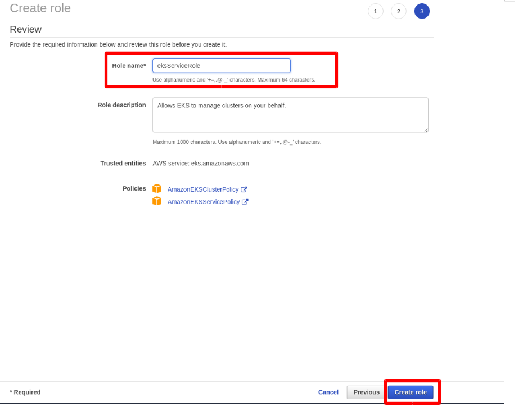Click the orange cube icon for AmazonEKSClusterPolicy
Image resolution: width=532 pixels, height=407 pixels.
157,188
